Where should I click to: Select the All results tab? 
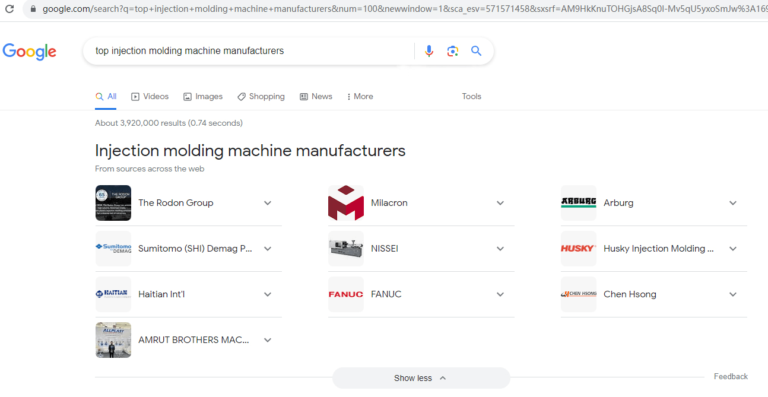click(106, 96)
